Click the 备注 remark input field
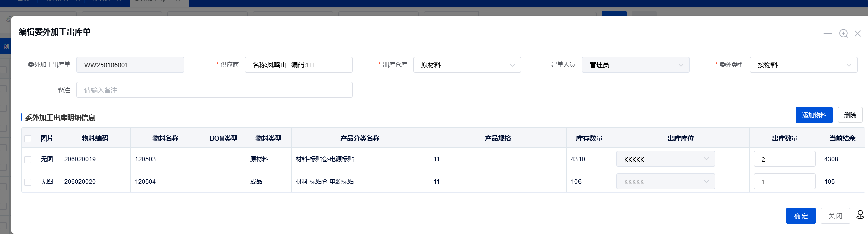This screenshot has width=868, height=234. (x=215, y=90)
